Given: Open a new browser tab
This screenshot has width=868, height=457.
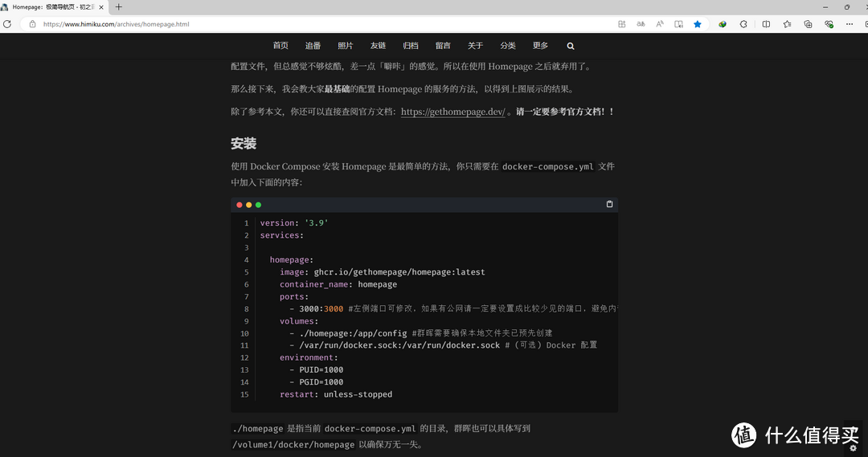Looking at the screenshot, I should [118, 7].
